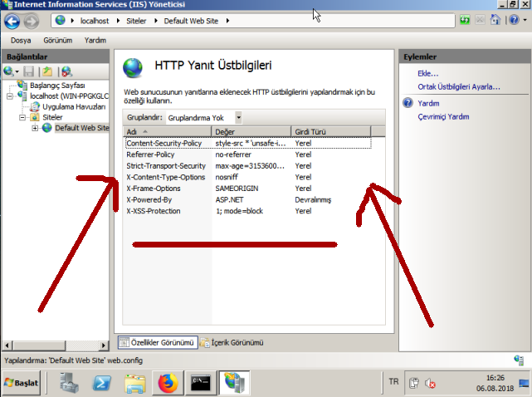532x397 pixels.
Task: Collapse the localhost server node
Action: (x=10, y=96)
